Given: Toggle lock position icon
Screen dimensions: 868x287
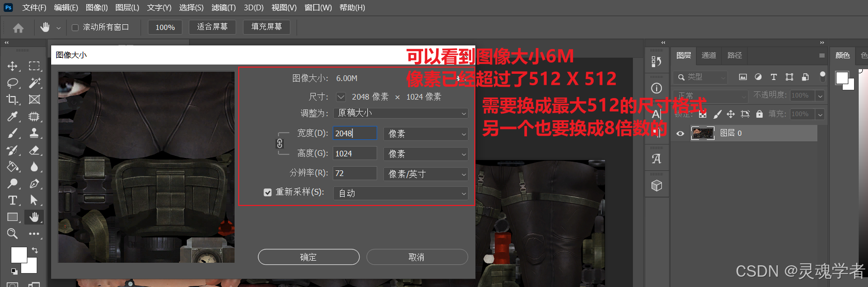Looking at the screenshot, I should coord(731,114).
